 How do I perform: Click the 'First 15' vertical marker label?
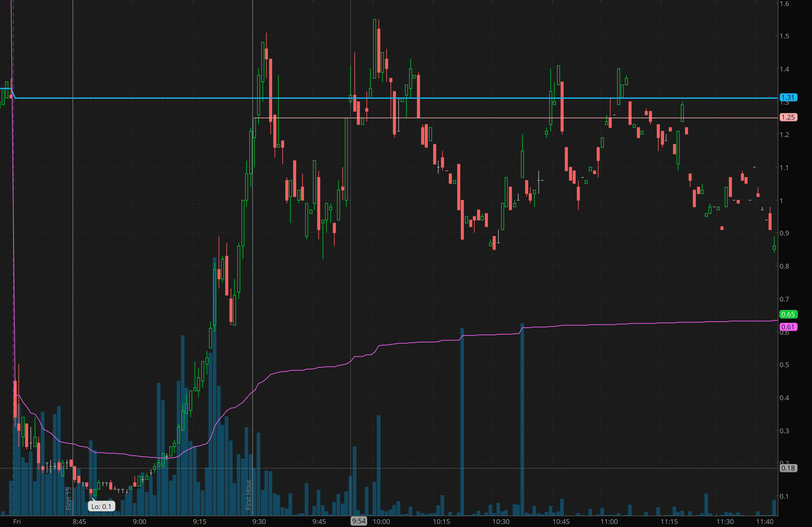point(69,498)
